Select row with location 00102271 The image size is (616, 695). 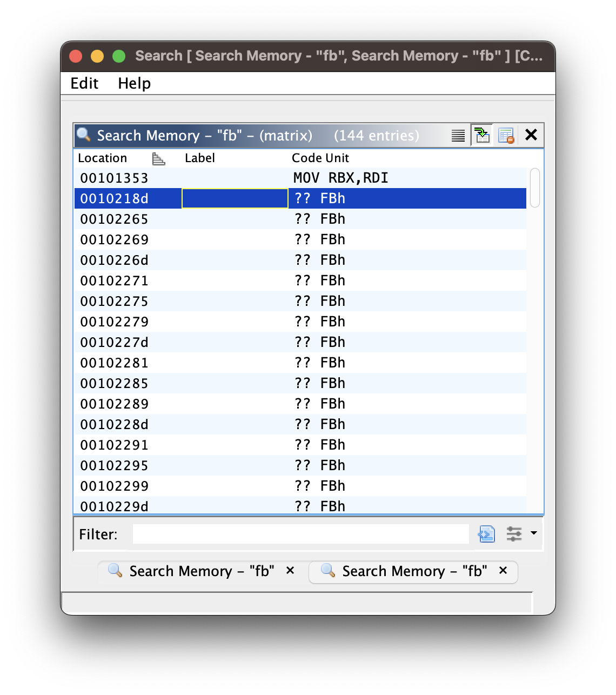[300, 281]
